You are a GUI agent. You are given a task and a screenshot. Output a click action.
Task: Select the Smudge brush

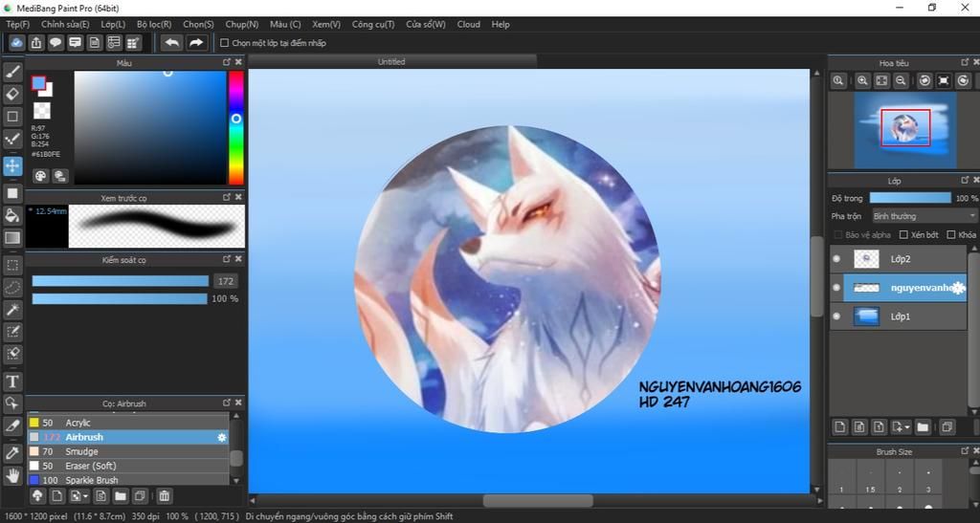point(128,451)
